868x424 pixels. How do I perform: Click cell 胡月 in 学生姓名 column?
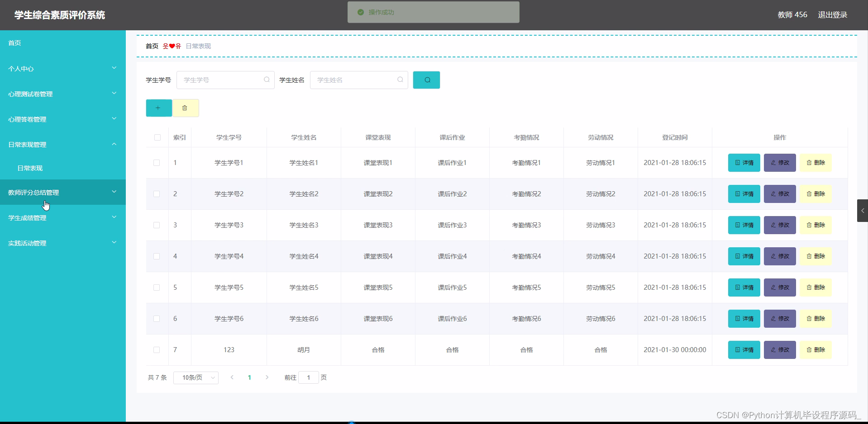point(304,350)
